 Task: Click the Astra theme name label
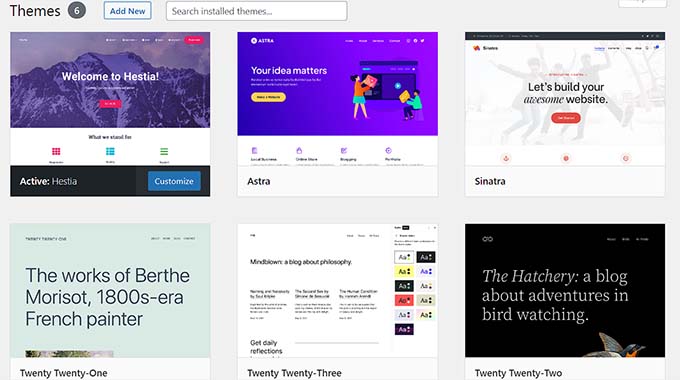pyautogui.click(x=258, y=181)
